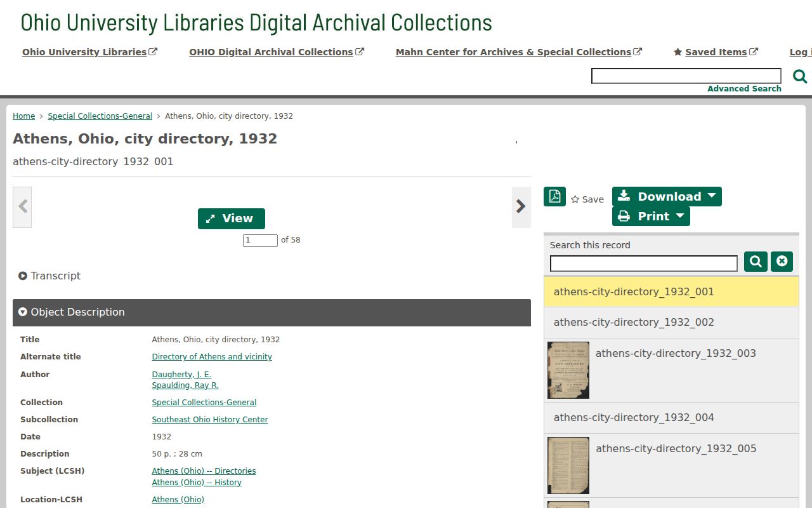
Task: Open Advanced Search link
Action: pos(744,89)
